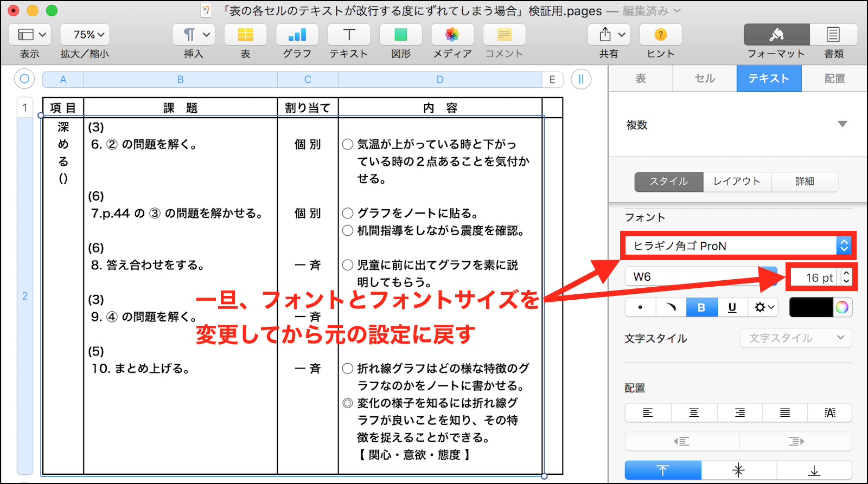Add a text box via the テキスト icon

click(x=349, y=35)
